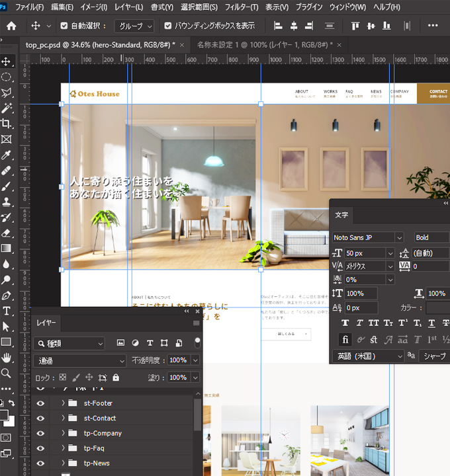
Task: Open the 種類 layer filter dropdown
Action: pyautogui.click(x=69, y=344)
